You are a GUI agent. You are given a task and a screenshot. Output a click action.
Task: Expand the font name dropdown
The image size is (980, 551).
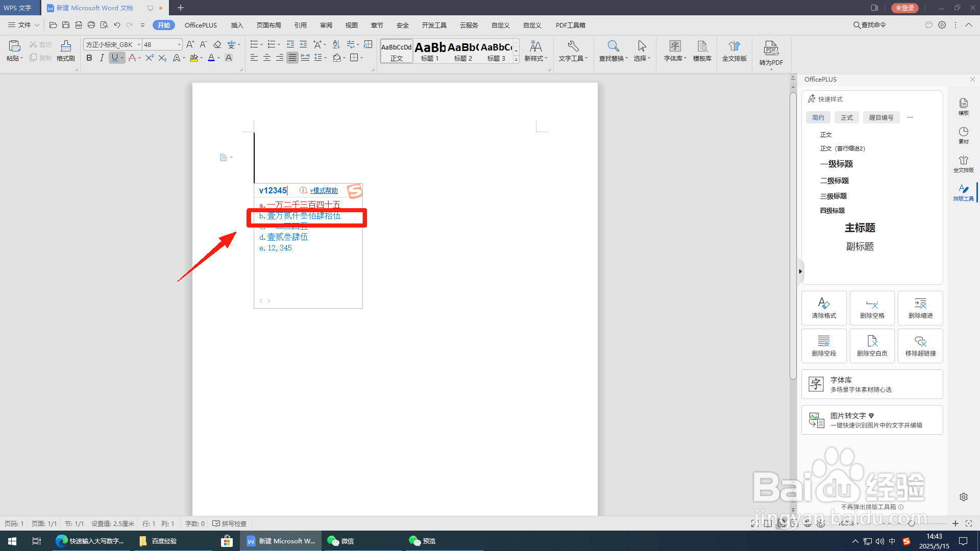pos(139,45)
